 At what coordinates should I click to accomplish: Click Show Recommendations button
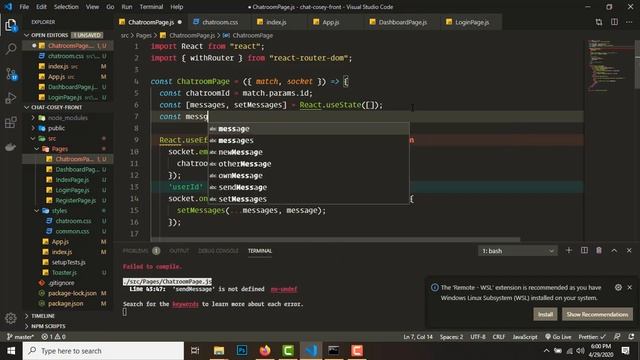[x=598, y=314]
